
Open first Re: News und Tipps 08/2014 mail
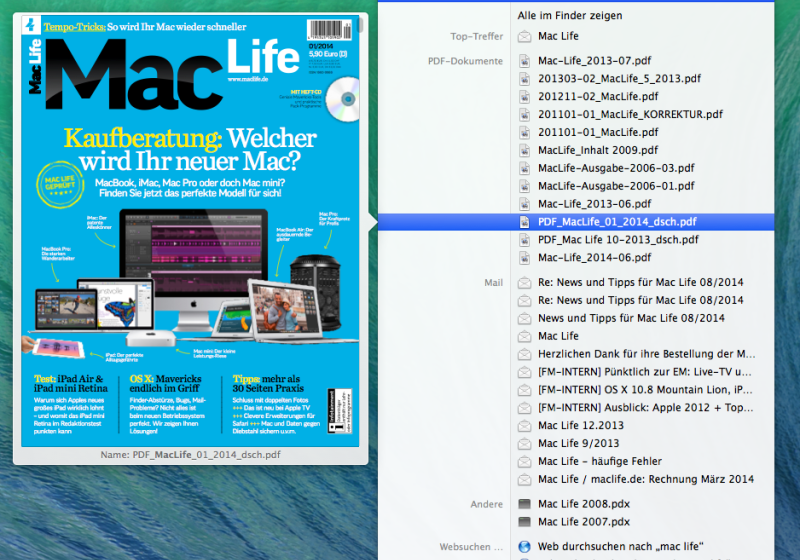tap(642, 282)
